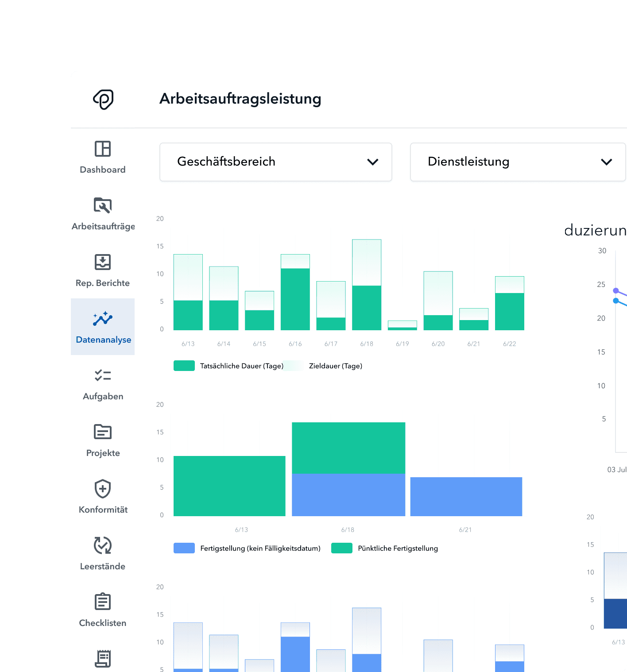Click the Dashboard menu label

(x=103, y=170)
